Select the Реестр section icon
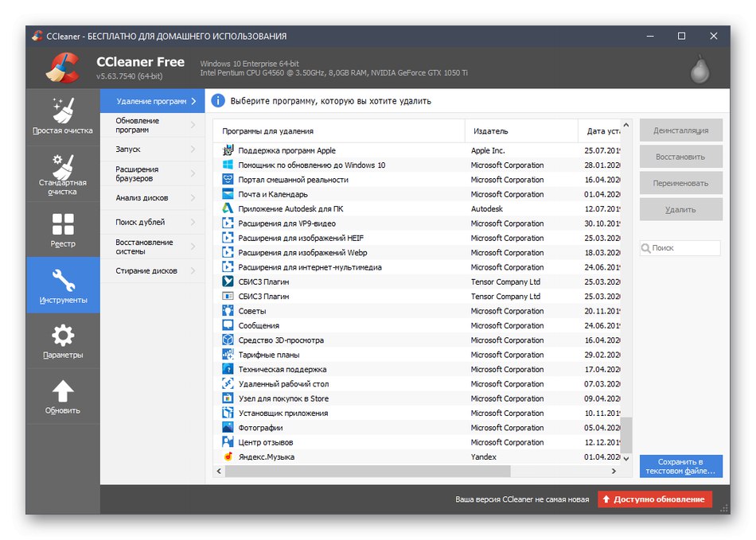 (x=63, y=222)
